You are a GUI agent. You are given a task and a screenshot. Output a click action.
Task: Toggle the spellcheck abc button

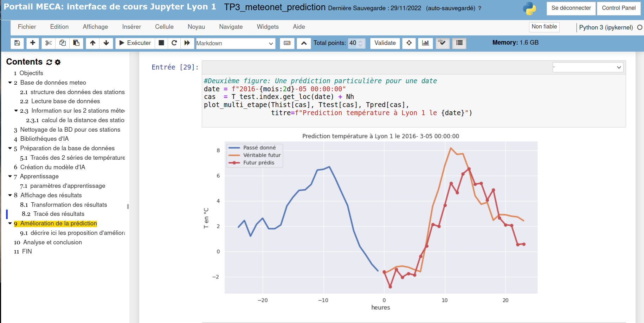(x=443, y=43)
